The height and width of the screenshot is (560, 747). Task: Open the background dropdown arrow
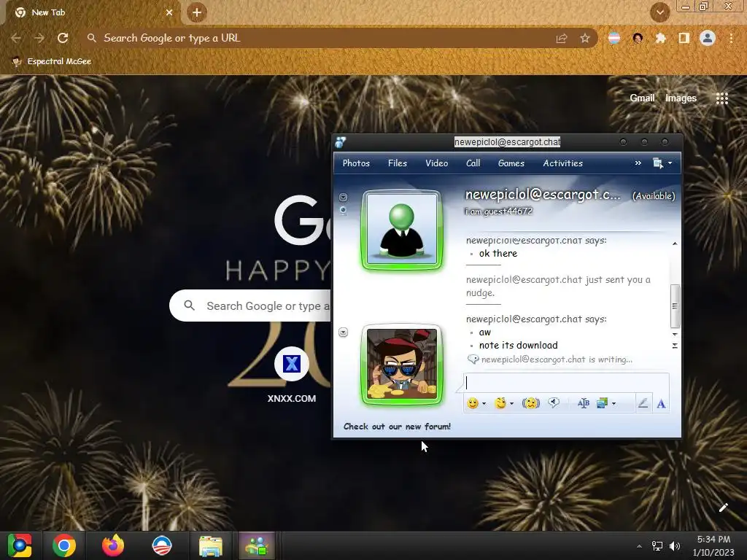pyautogui.click(x=614, y=404)
